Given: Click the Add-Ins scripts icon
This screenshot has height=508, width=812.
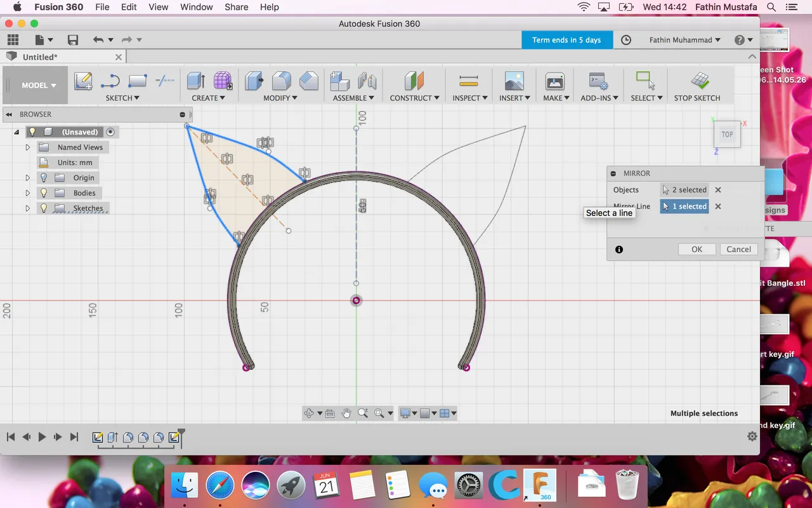Looking at the screenshot, I should pos(599,81).
